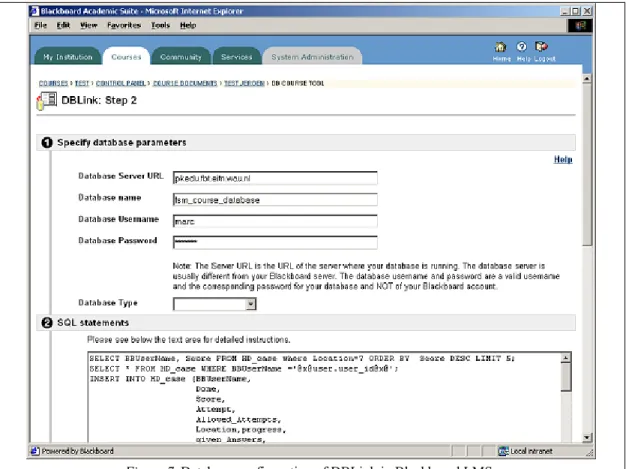Click the Specify database parameters heading
This screenshot has width=626, height=469.
coord(121,142)
